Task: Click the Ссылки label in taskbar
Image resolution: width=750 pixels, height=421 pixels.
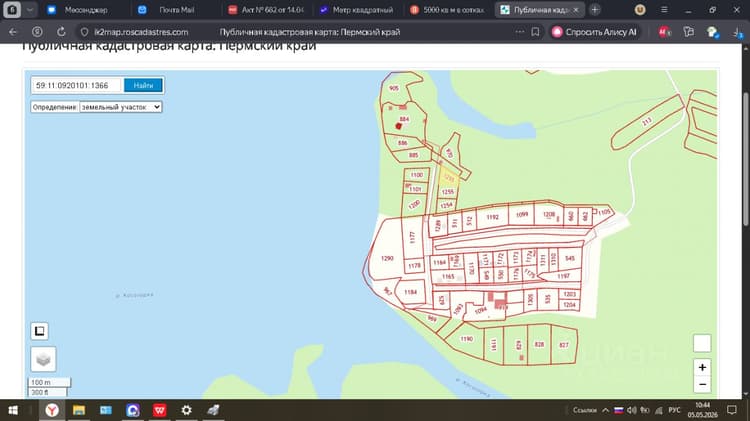Action: point(585,410)
